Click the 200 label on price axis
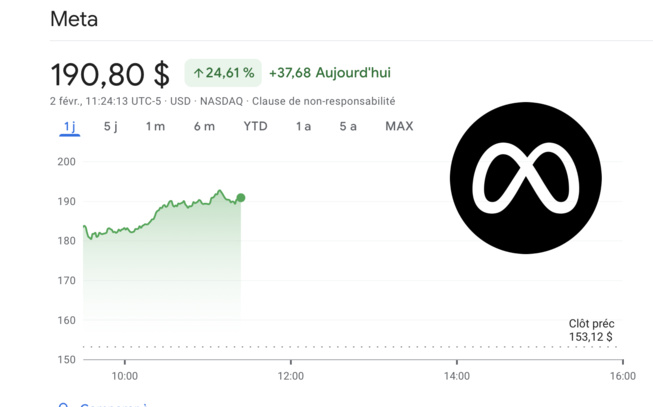653x407 pixels. [x=66, y=161]
